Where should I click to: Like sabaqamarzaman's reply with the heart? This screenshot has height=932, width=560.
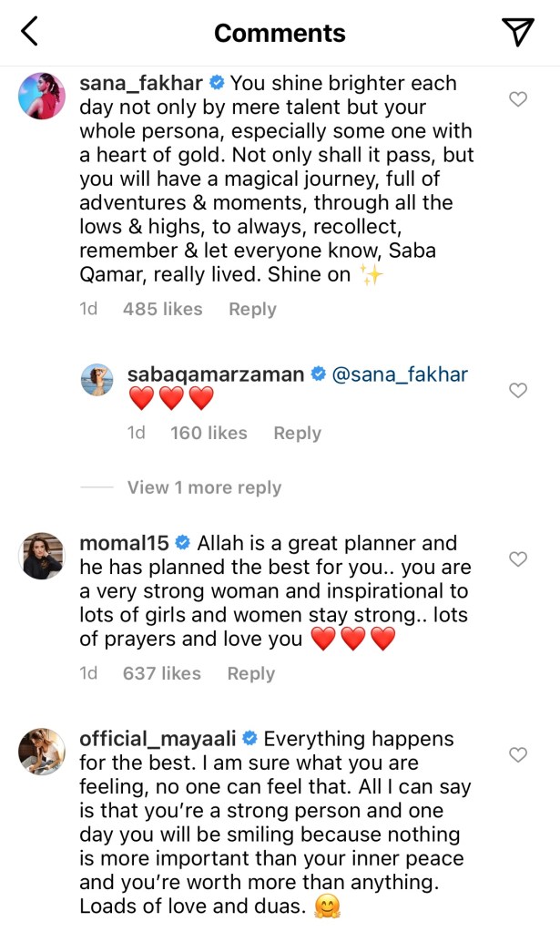(518, 390)
